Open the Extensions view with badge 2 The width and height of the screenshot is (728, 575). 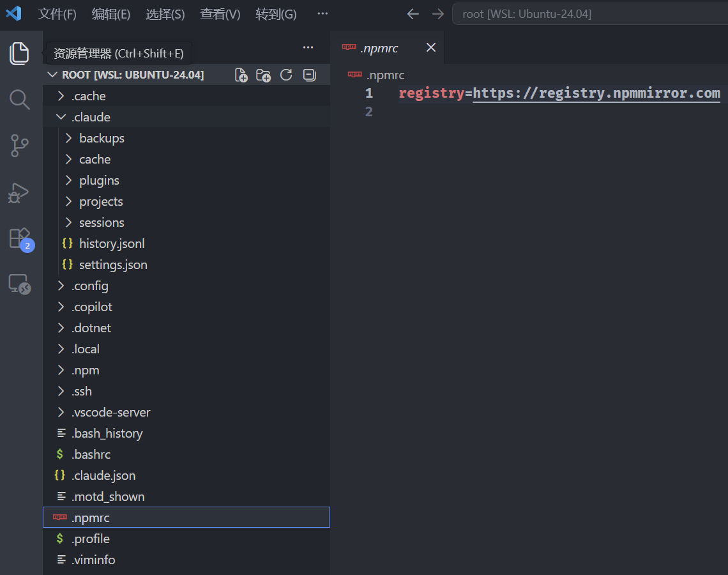click(21, 239)
